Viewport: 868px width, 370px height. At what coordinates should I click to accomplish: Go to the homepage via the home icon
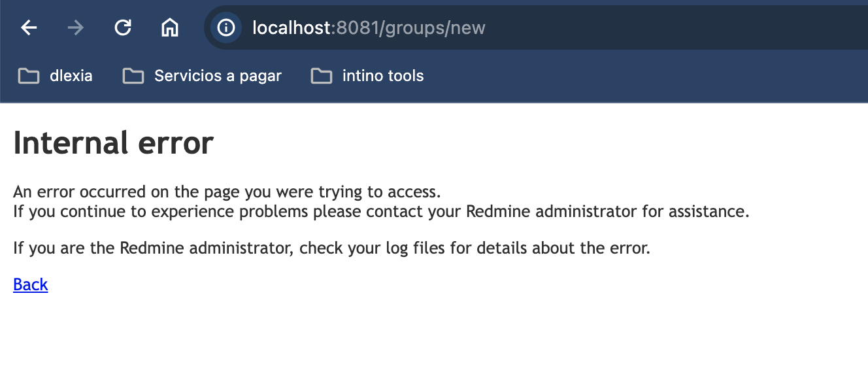point(170,27)
